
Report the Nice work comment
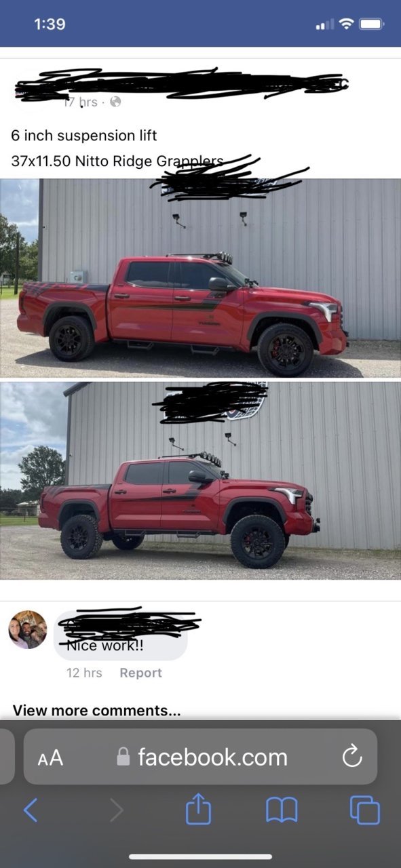tap(140, 673)
